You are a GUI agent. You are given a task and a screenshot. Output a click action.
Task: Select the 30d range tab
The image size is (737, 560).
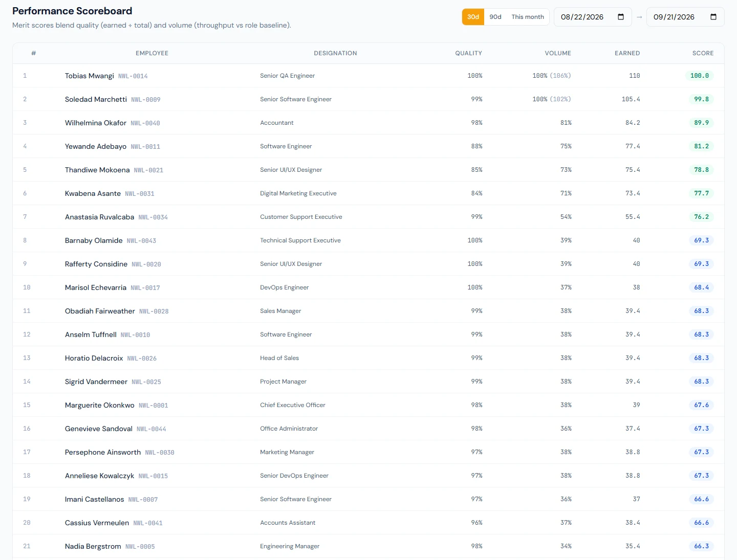(473, 17)
